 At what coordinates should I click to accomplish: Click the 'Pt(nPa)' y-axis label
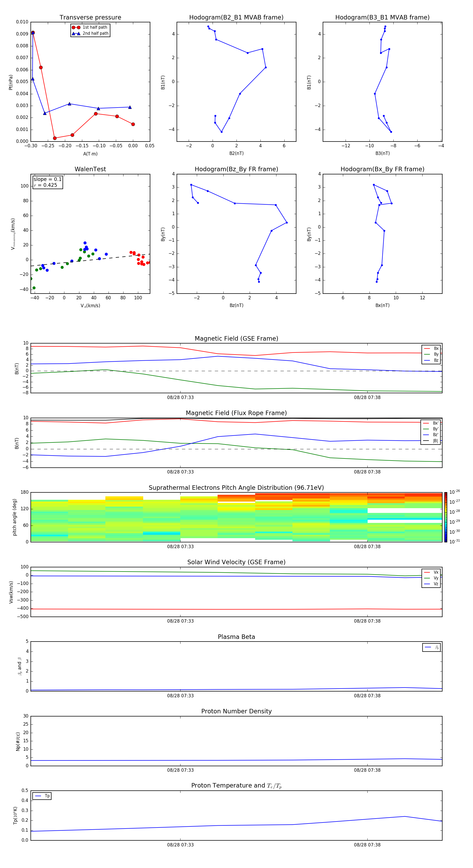pyautogui.click(x=11, y=82)
